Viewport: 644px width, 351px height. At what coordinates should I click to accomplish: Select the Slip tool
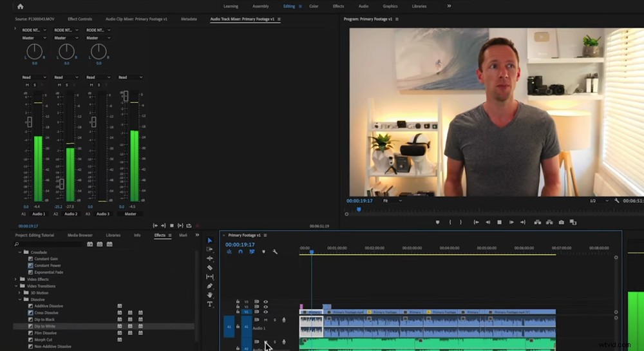[210, 277]
